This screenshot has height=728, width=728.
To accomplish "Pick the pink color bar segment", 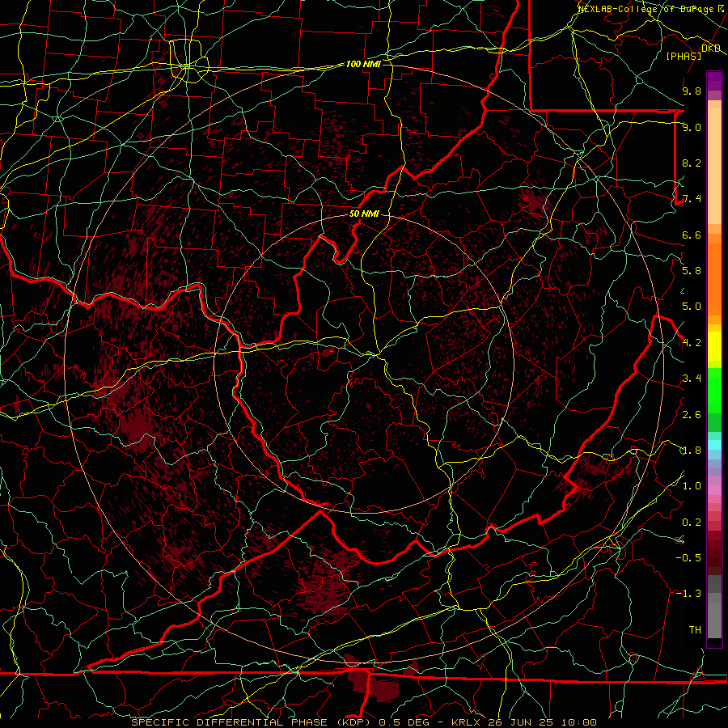I will click(714, 490).
